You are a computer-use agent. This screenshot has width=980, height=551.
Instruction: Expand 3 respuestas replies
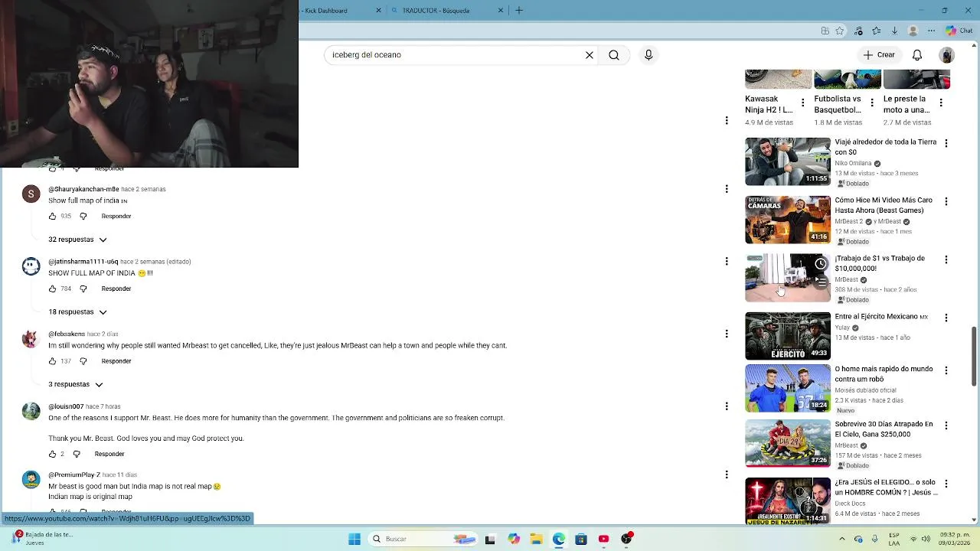point(75,384)
